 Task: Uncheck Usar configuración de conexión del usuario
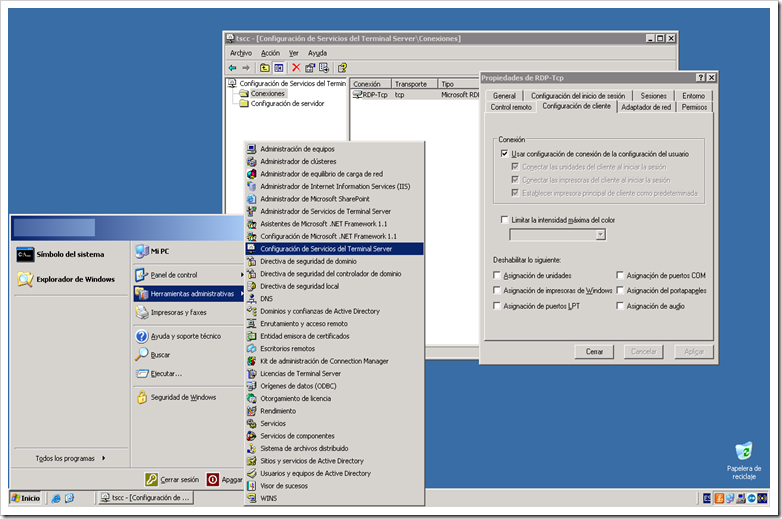coord(504,154)
